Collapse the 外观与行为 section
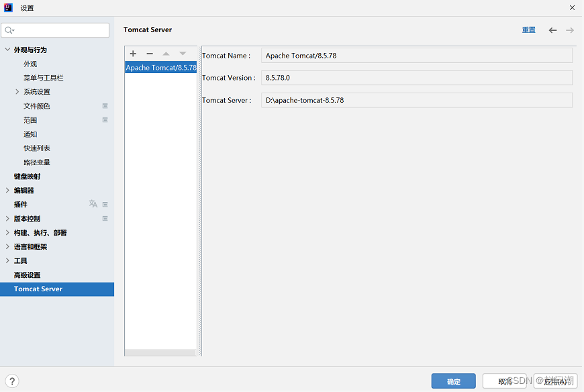This screenshot has width=584, height=392. coord(7,50)
